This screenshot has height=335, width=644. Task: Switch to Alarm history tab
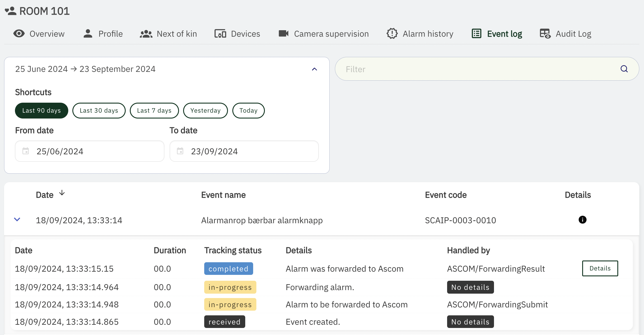pos(420,34)
